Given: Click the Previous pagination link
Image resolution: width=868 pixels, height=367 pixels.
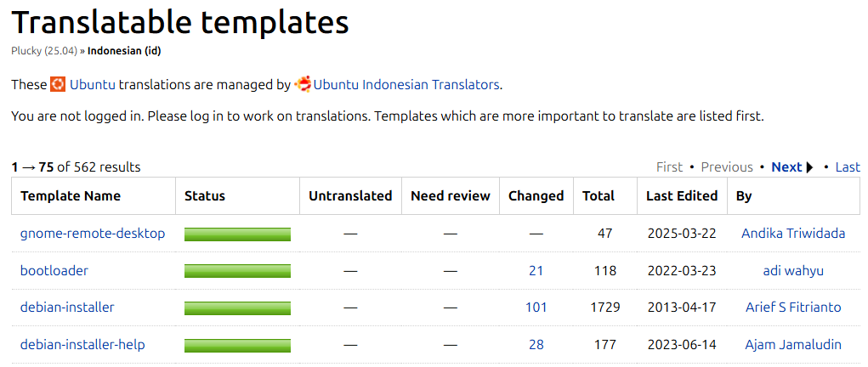Looking at the screenshot, I should [x=727, y=167].
